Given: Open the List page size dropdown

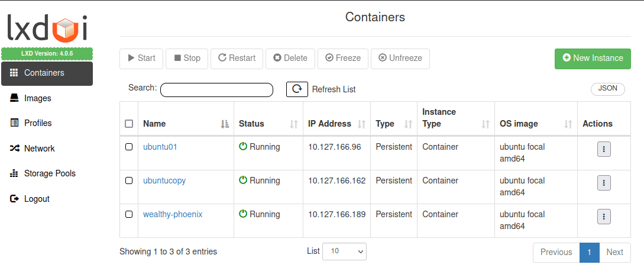Looking at the screenshot, I should point(344,251).
